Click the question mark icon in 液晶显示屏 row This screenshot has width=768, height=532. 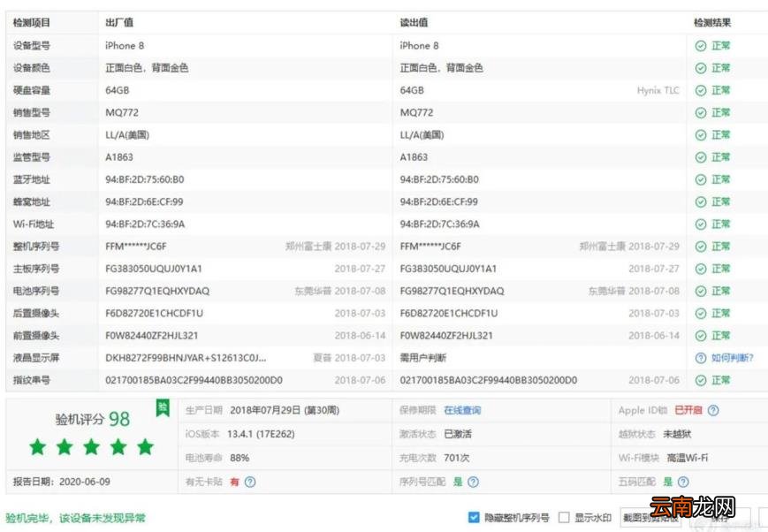pos(701,358)
